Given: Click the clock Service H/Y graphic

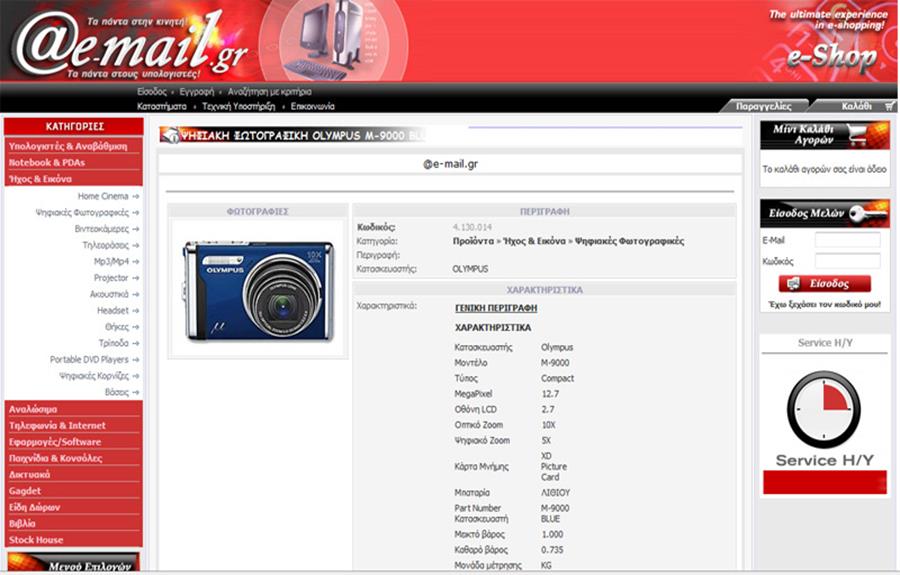Looking at the screenshot, I should click(824, 410).
